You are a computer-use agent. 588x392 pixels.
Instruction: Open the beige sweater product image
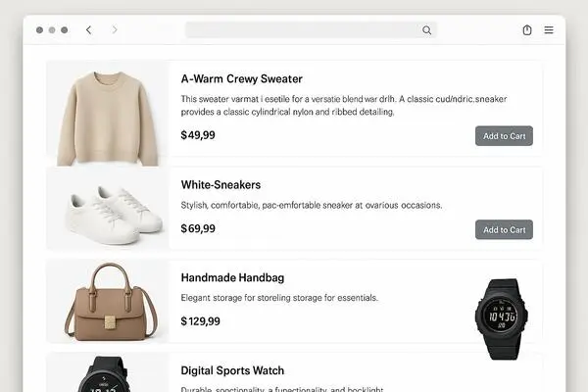pyautogui.click(x=108, y=114)
